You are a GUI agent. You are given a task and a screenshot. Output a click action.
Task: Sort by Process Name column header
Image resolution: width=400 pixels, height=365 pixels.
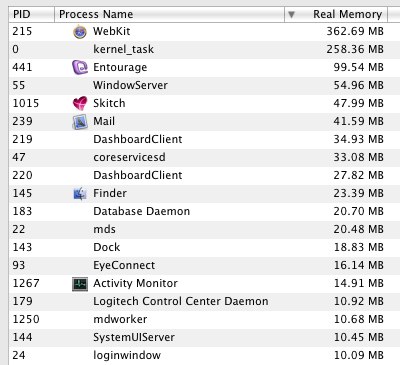[x=169, y=14]
